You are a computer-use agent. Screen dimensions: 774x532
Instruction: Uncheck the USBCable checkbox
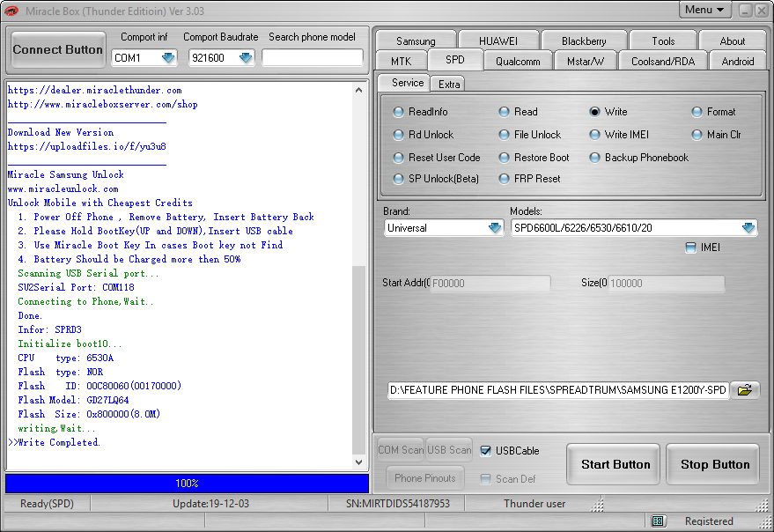click(486, 450)
